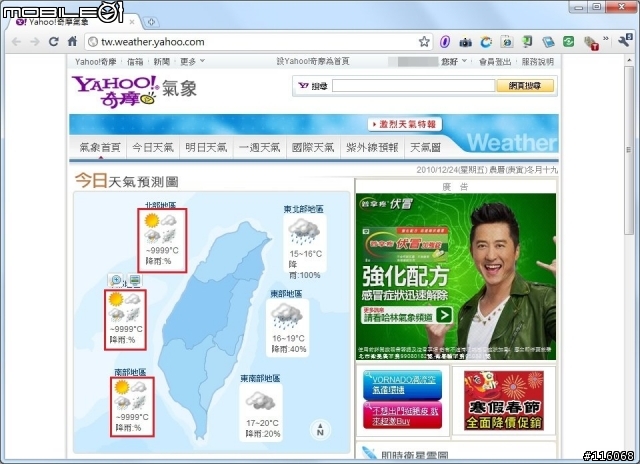The width and height of the screenshot is (640, 464).
Task: Switch to the 氣象首頁 tab
Action: (x=100, y=147)
